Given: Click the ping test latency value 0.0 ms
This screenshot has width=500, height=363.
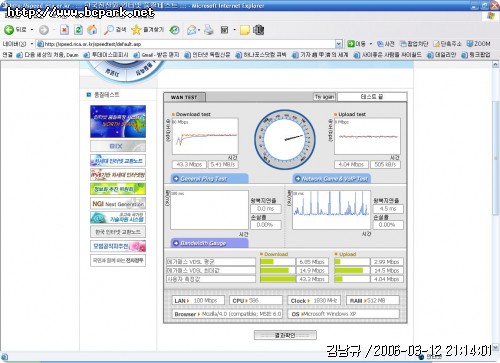Looking at the screenshot, I should [x=266, y=209].
